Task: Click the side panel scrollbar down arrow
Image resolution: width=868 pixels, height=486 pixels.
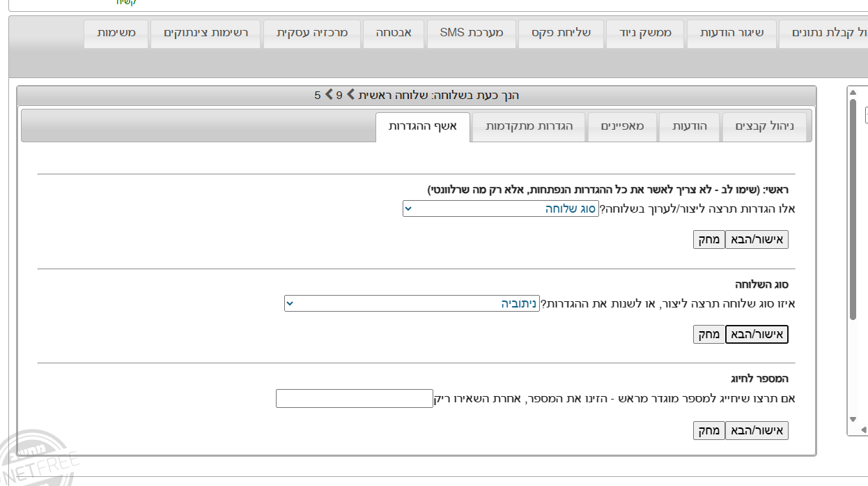Action: click(x=853, y=420)
